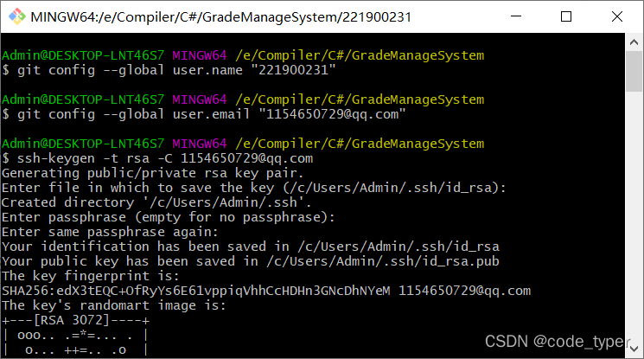Screen dimensions: 644x359
Task: Click the git config user.name "221900231" command
Action: coord(169,70)
